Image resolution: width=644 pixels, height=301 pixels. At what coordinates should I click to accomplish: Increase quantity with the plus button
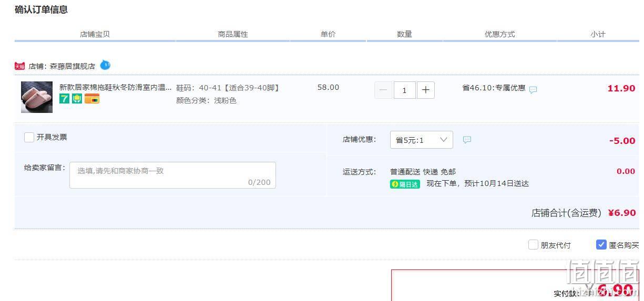pos(425,90)
